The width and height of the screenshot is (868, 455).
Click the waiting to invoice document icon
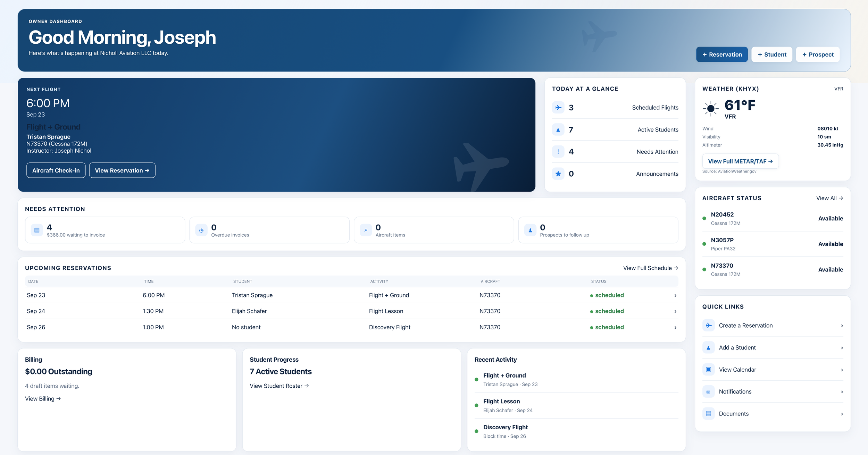(37, 230)
